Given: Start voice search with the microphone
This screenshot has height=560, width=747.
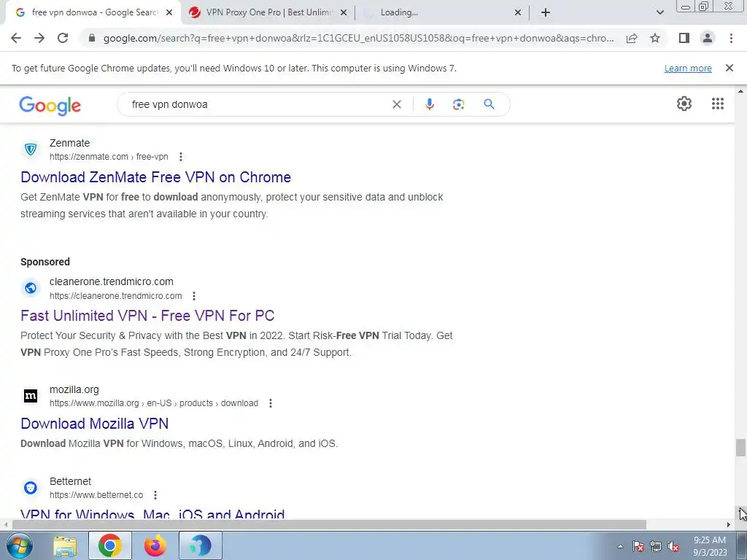Looking at the screenshot, I should point(429,104).
